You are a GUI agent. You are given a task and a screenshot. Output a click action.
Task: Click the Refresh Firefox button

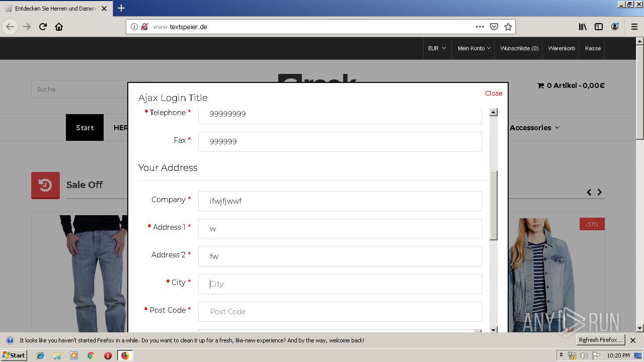tap(601, 340)
